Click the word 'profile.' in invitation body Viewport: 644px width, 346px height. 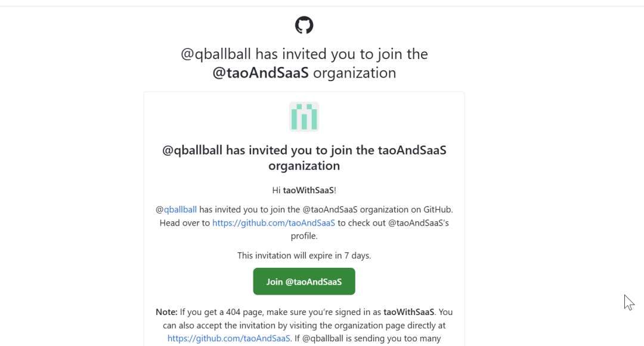[304, 236]
